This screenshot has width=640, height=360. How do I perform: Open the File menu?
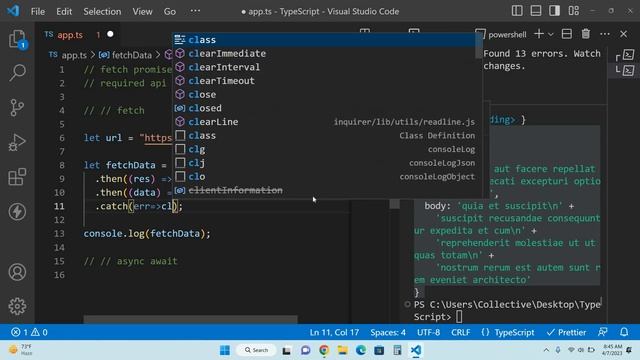(38, 11)
